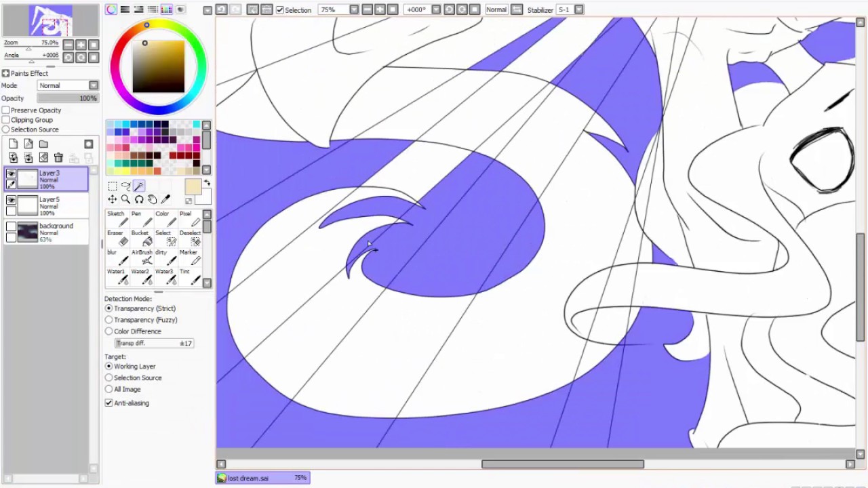Select the magic wand tool
The width and height of the screenshot is (868, 488).
(138, 186)
